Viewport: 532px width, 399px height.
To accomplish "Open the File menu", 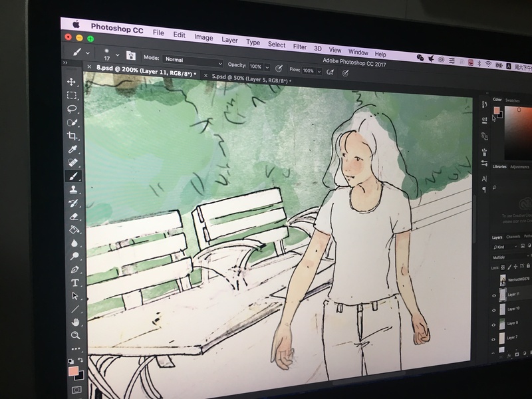I will pyautogui.click(x=158, y=33).
